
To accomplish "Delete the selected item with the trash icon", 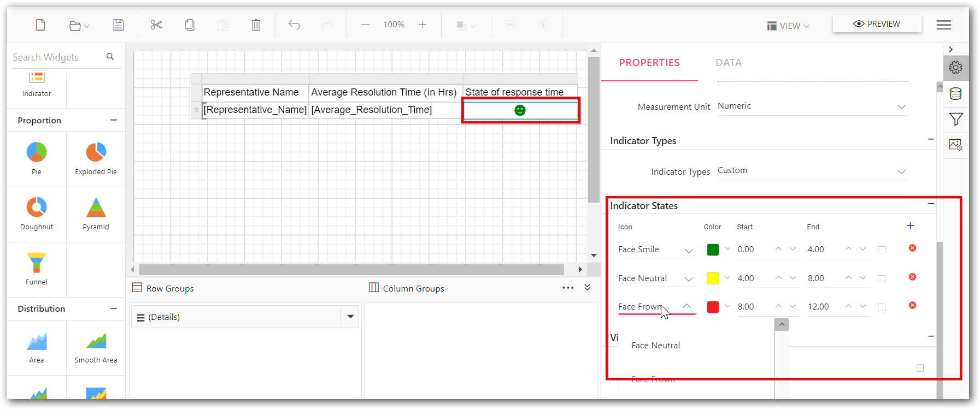I will tap(256, 25).
